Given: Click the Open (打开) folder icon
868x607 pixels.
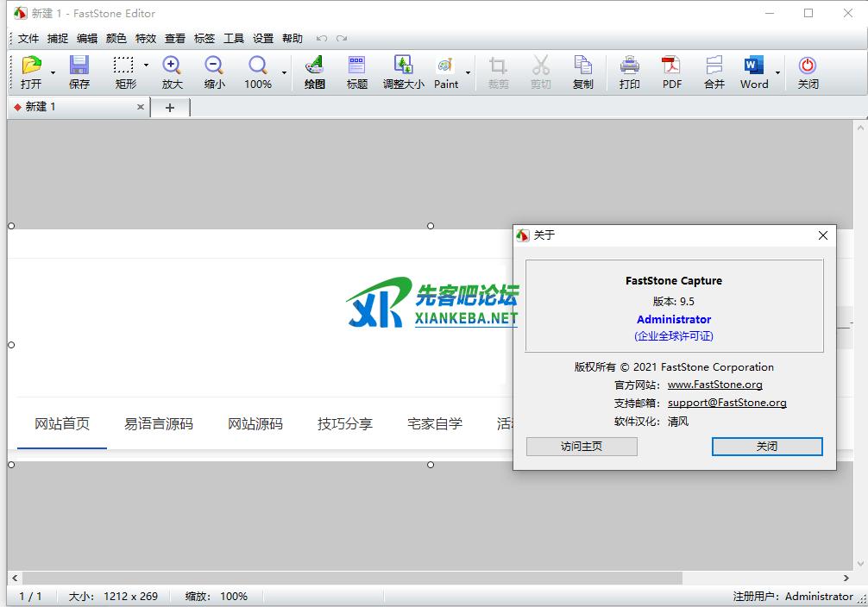Looking at the screenshot, I should [31, 66].
